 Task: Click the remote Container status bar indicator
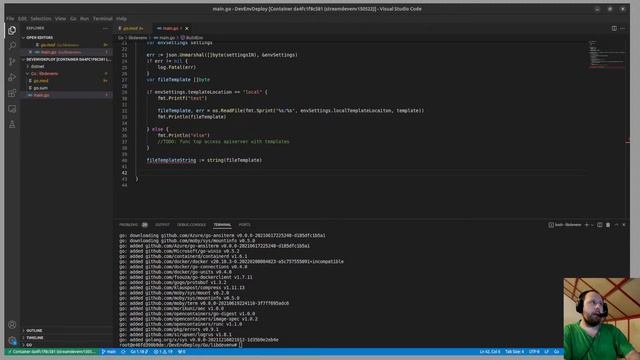pyautogui.click(x=52, y=351)
